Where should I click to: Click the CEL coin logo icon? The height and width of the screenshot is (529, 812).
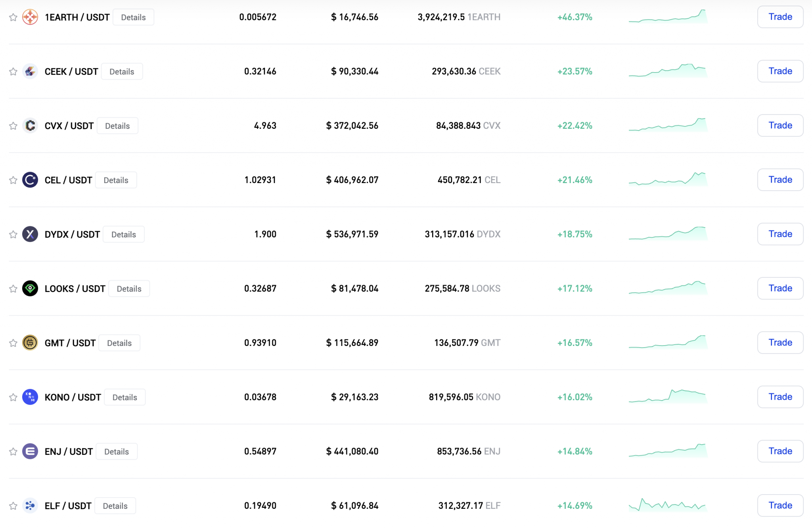[30, 180]
